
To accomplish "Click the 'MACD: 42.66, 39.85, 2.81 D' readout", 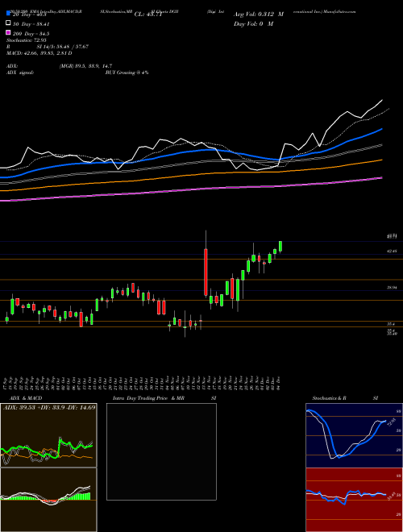I will (x=39, y=53).
